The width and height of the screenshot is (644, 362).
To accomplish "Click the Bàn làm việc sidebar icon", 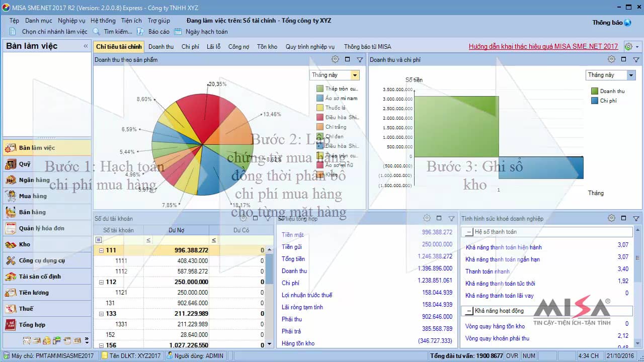I will pos(11,148).
